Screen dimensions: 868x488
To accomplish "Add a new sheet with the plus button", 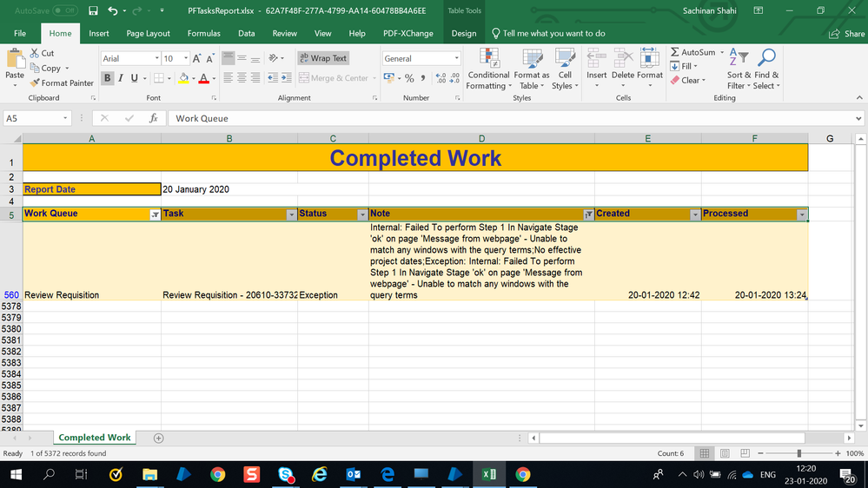I will coord(158,439).
